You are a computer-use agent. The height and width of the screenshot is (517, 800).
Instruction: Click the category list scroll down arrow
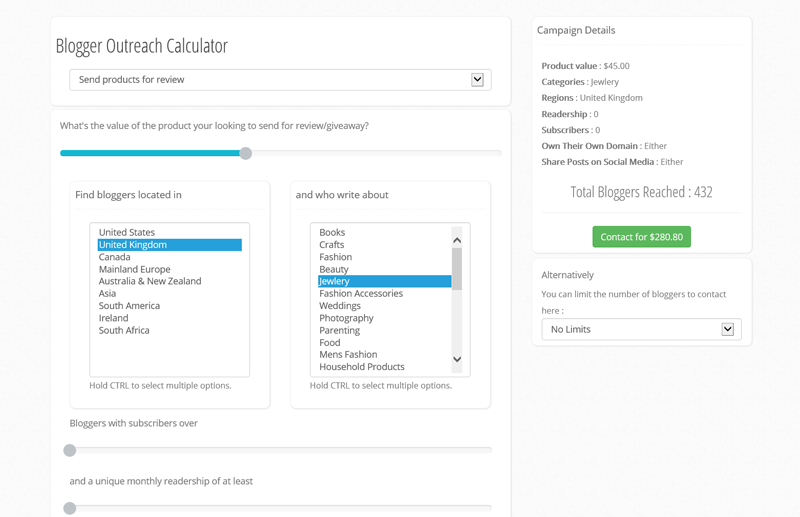click(457, 359)
